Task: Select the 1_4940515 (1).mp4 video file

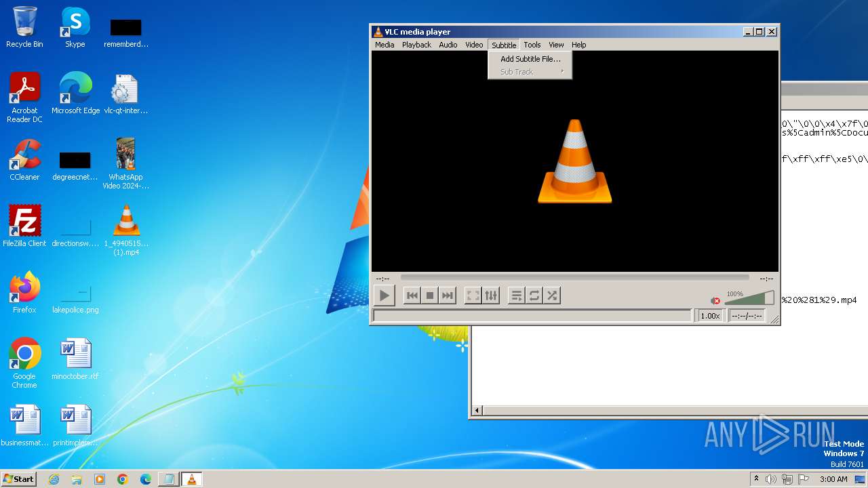Action: (x=126, y=230)
